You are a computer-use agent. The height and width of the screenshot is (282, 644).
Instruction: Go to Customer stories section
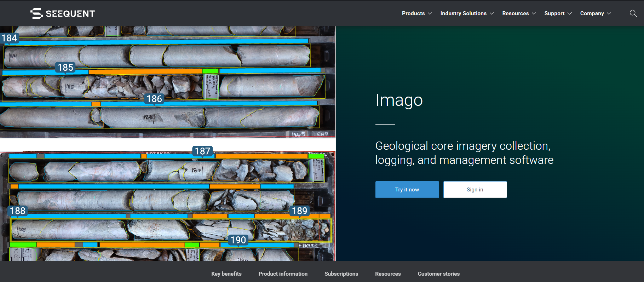pos(439,274)
